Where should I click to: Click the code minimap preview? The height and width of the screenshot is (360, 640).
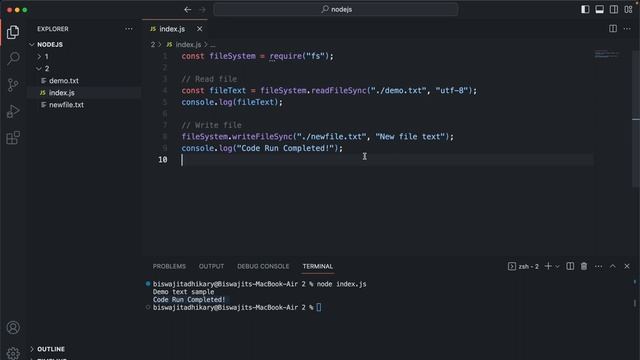click(x=607, y=54)
